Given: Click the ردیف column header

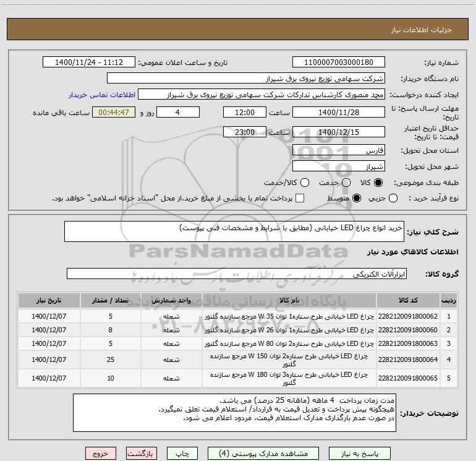Looking at the screenshot, I should [449, 300].
